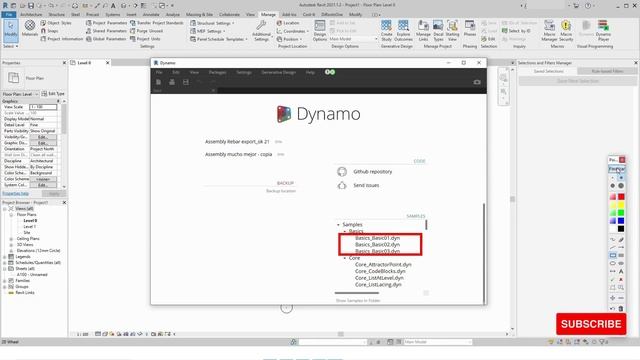Image resolution: width=640 pixels, height=360 pixels.
Task: Collapse the Samples tree in Dynamo
Action: [338, 225]
